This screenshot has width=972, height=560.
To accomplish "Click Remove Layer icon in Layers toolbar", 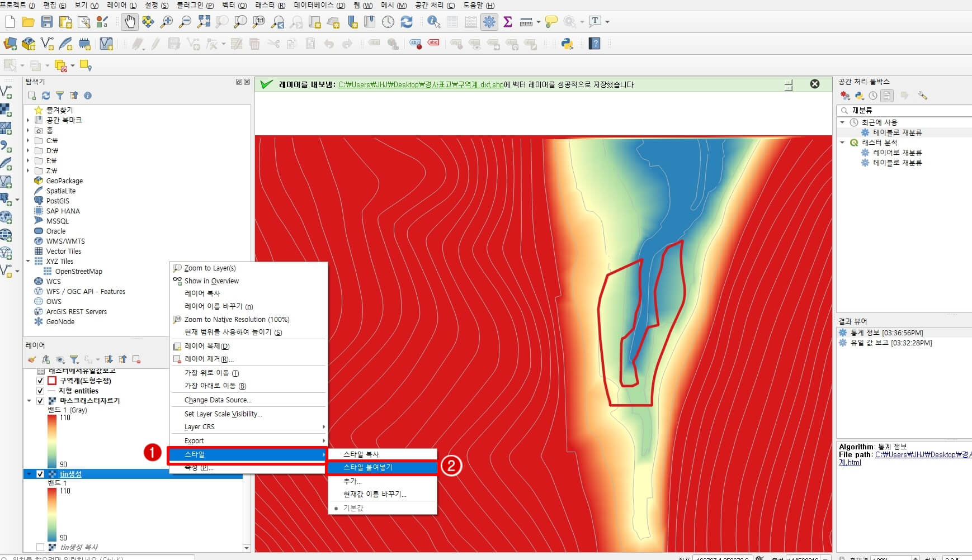I will click(x=136, y=359).
